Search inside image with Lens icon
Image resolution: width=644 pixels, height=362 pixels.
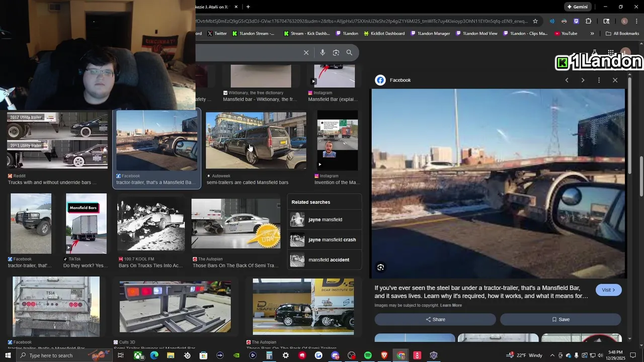381,267
